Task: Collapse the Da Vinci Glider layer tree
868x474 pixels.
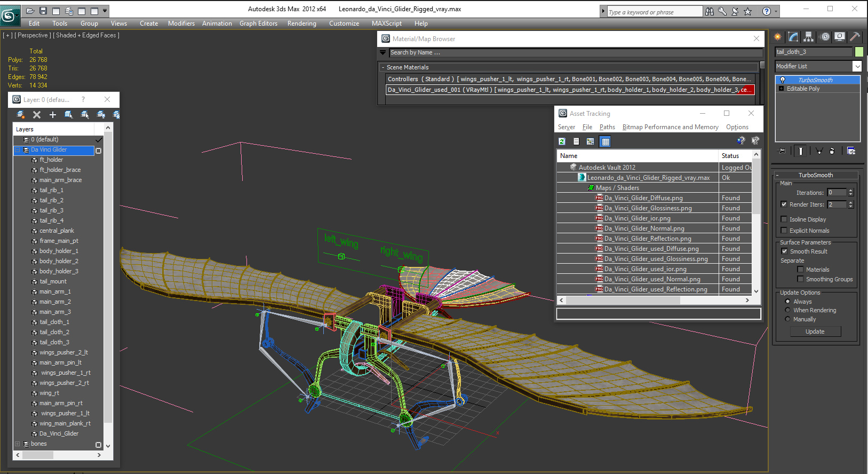Action: pos(18,150)
